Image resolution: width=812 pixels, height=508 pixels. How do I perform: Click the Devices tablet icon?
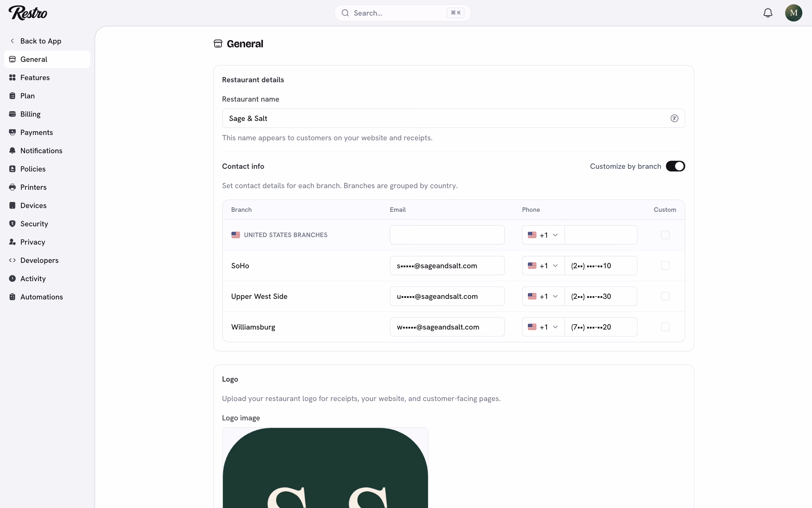tap(12, 205)
